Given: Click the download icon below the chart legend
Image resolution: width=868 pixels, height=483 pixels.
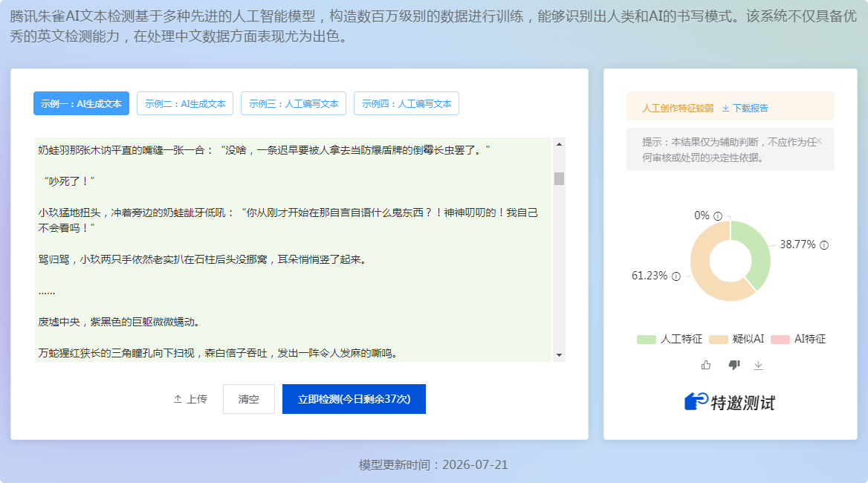Looking at the screenshot, I should click(759, 365).
